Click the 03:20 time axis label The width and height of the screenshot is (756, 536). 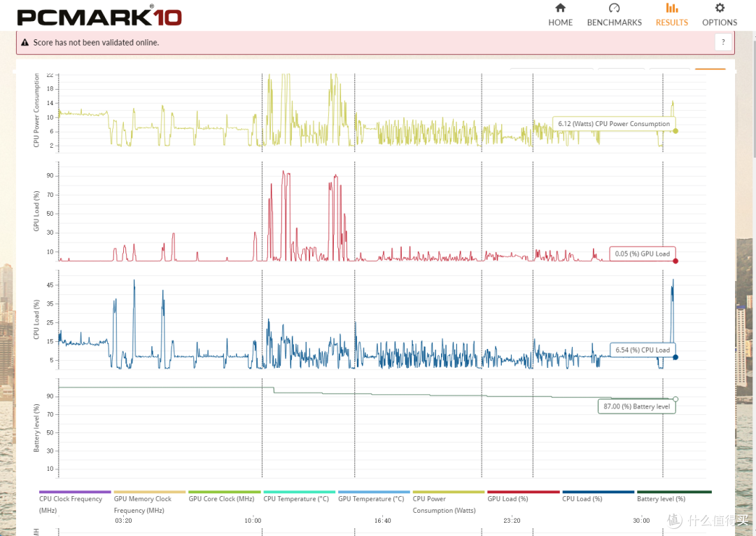tap(123, 521)
